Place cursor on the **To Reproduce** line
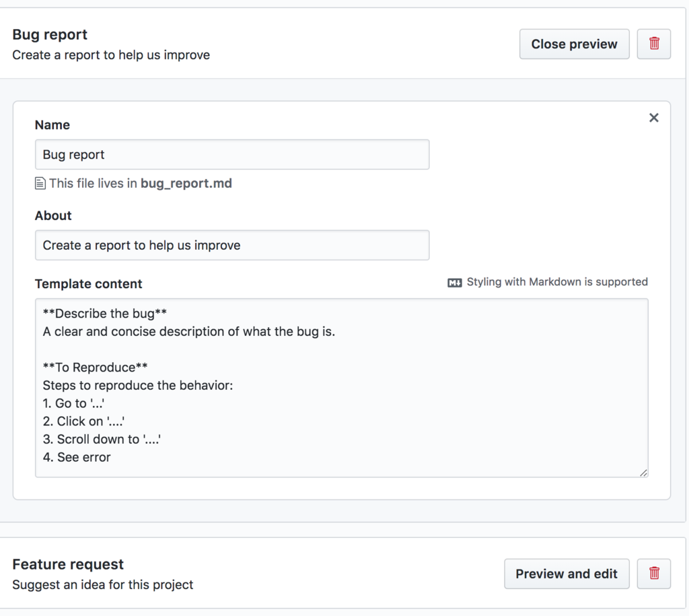This screenshot has width=689, height=616. click(95, 368)
